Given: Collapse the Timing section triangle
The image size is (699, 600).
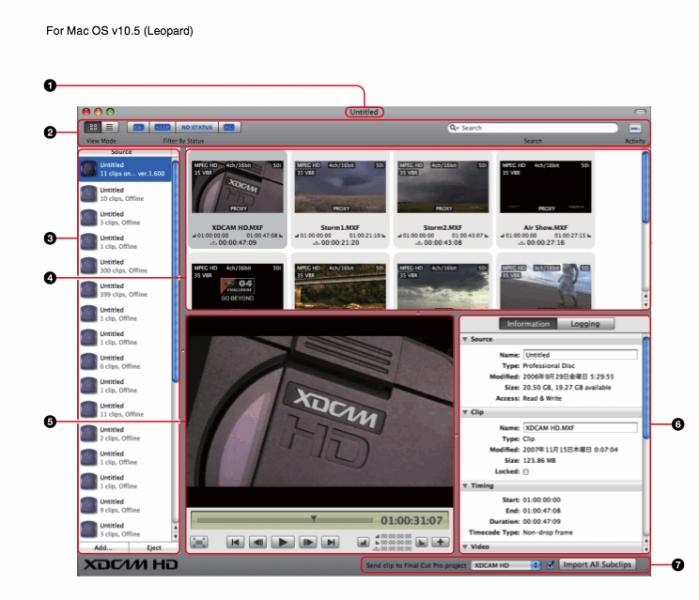Looking at the screenshot, I should pos(465,486).
